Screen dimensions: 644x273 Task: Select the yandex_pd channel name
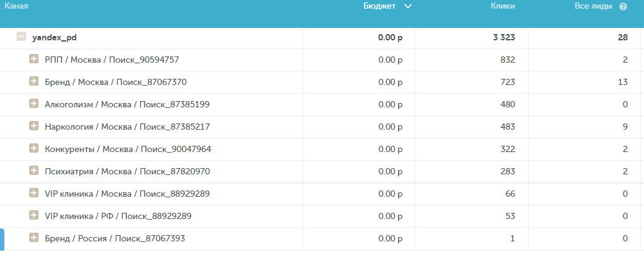(54, 38)
